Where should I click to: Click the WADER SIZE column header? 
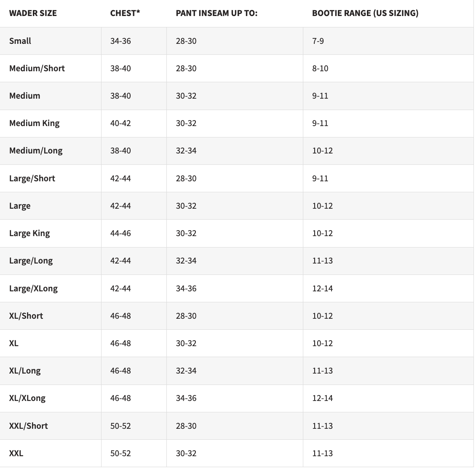[x=33, y=13]
